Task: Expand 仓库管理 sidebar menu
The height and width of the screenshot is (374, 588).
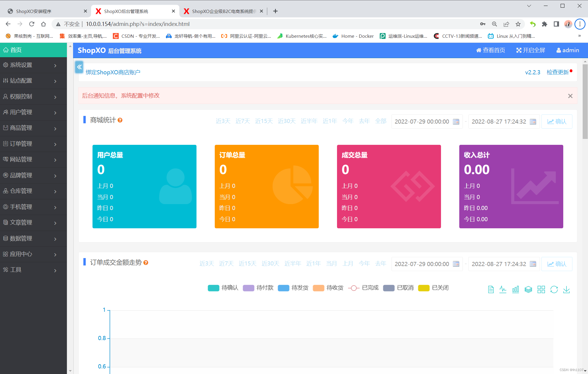Action: pyautogui.click(x=33, y=191)
